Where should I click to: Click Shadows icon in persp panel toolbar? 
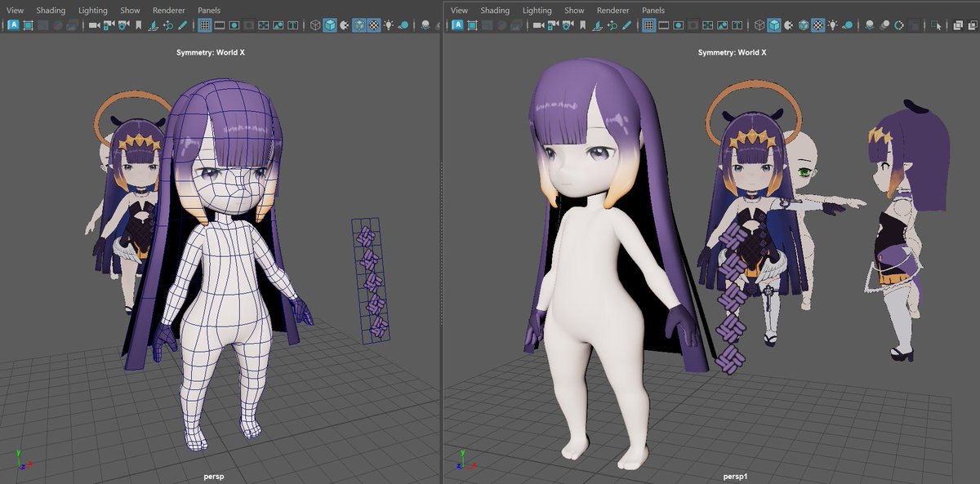click(x=403, y=25)
